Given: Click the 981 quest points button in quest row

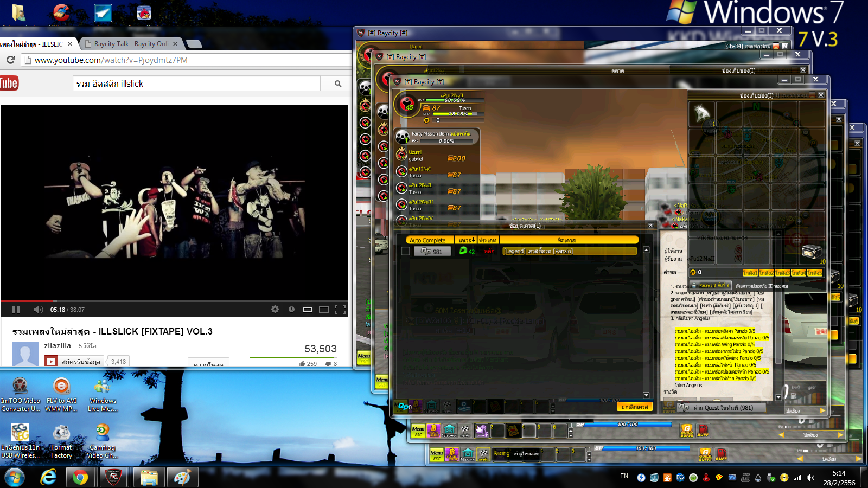Looking at the screenshot, I should (432, 251).
